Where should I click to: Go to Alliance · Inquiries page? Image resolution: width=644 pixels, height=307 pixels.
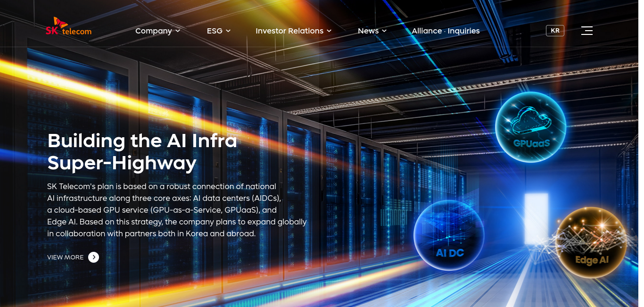pyautogui.click(x=446, y=31)
